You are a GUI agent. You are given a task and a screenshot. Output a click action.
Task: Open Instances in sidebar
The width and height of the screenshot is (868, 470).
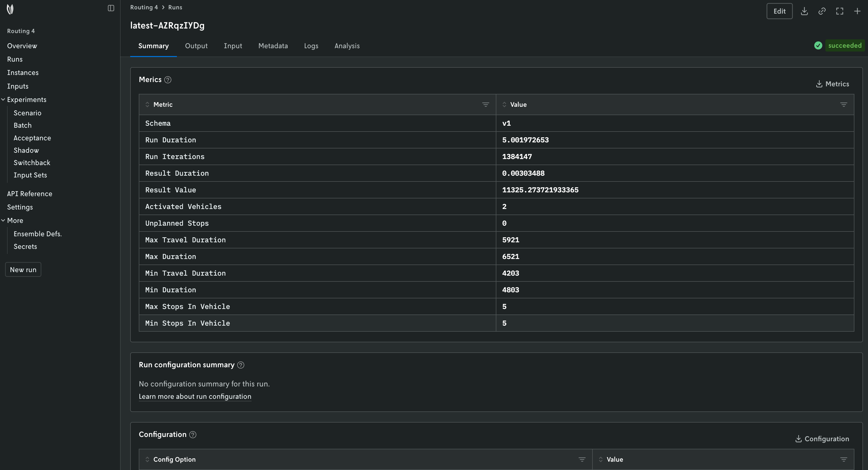click(x=23, y=73)
